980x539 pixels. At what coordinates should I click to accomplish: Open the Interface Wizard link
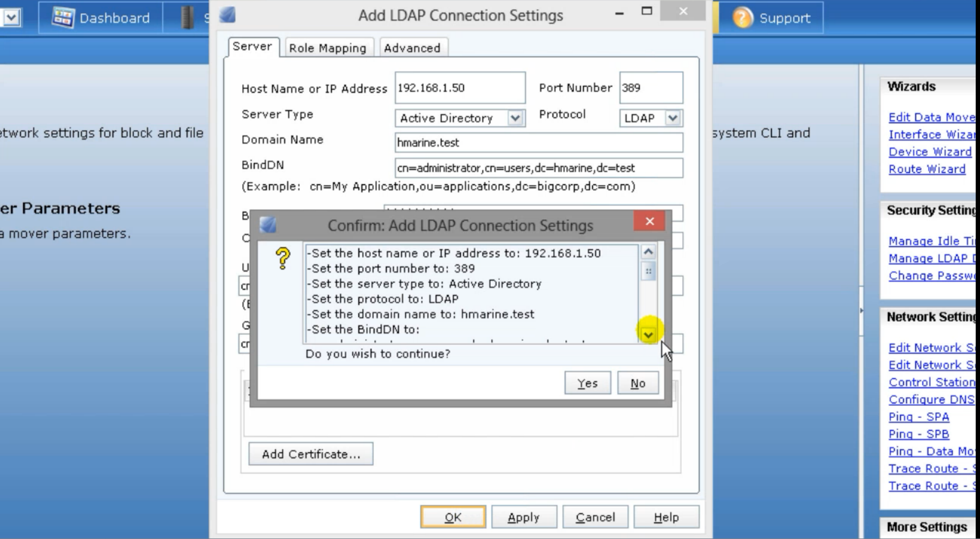(932, 135)
